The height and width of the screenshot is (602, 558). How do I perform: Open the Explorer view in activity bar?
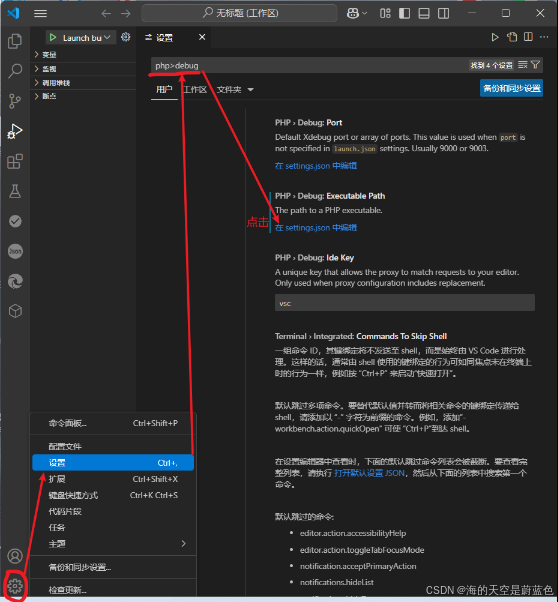[15, 41]
